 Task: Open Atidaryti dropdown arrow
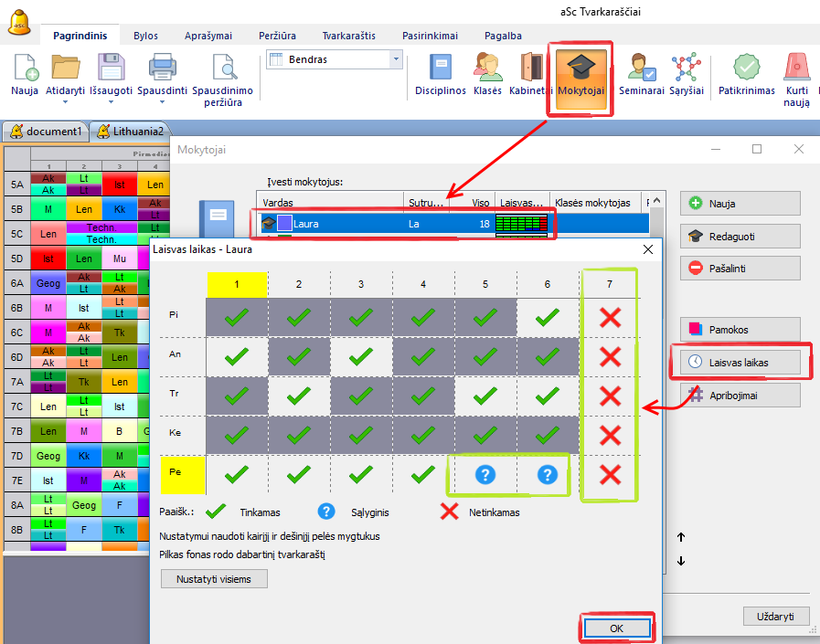[x=65, y=102]
